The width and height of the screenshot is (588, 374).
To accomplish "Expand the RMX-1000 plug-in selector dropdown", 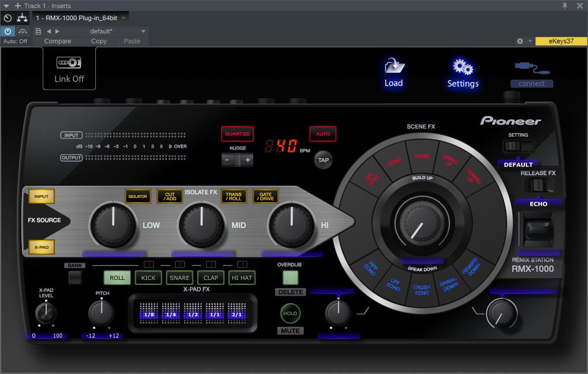I will click(x=124, y=18).
